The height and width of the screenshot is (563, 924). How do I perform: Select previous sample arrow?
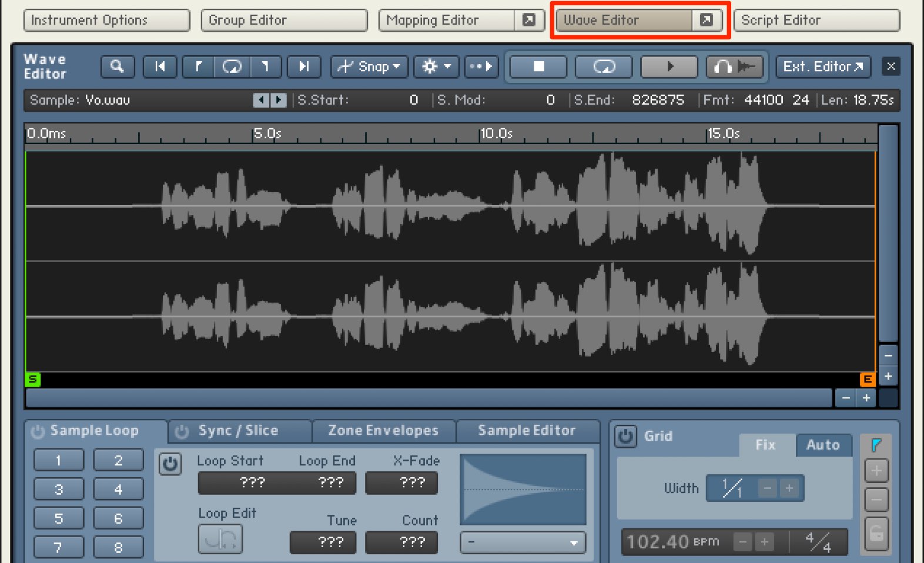point(261,100)
